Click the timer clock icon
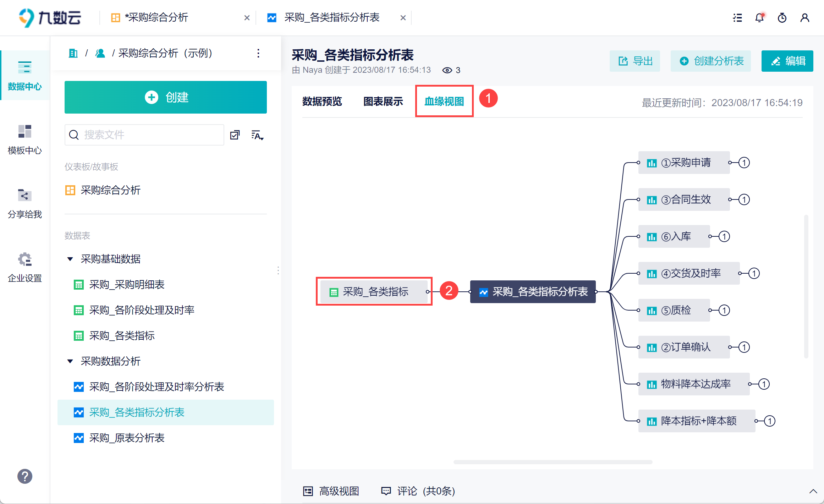Image resolution: width=824 pixels, height=504 pixels. [782, 18]
